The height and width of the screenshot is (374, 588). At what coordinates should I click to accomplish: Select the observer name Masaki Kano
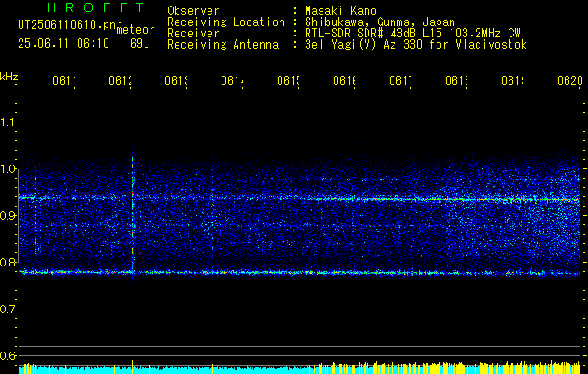click(340, 10)
